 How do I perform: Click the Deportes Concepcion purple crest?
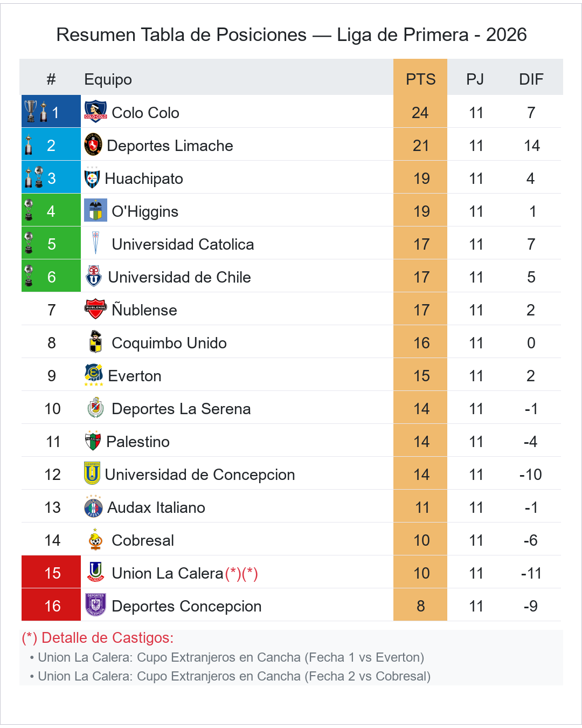tap(95, 605)
